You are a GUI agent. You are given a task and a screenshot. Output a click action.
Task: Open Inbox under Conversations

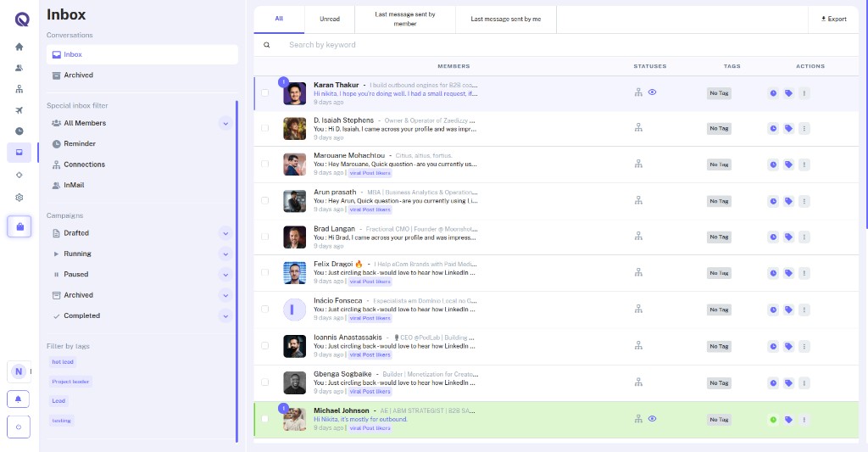pos(142,54)
